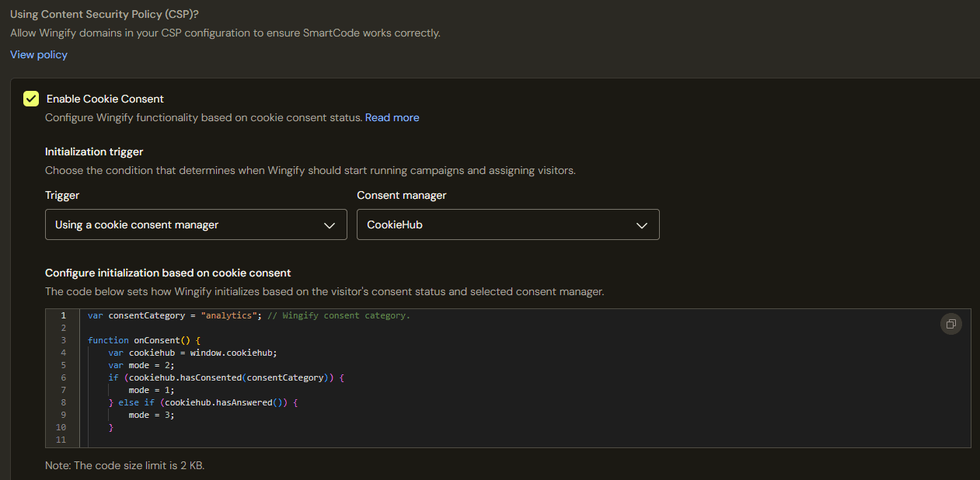Uncheck the Enable Cookie Consent checkbox
Image resolution: width=980 pixels, height=480 pixels.
pyautogui.click(x=31, y=99)
